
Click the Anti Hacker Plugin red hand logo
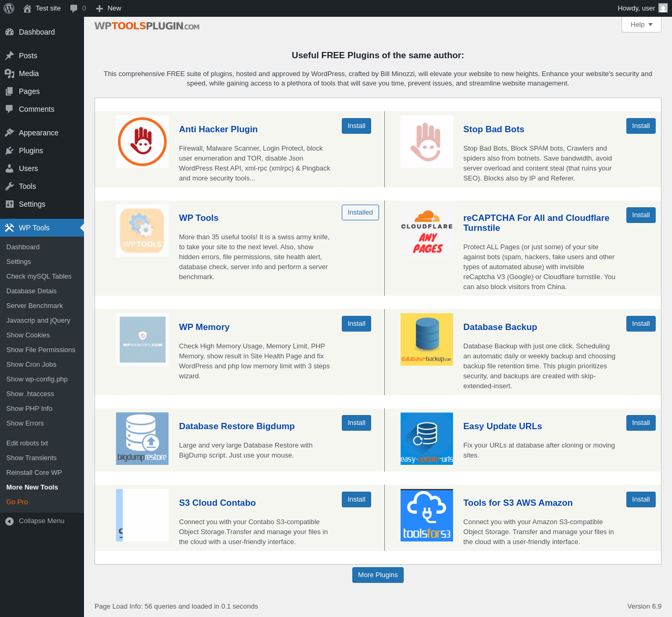tap(142, 142)
